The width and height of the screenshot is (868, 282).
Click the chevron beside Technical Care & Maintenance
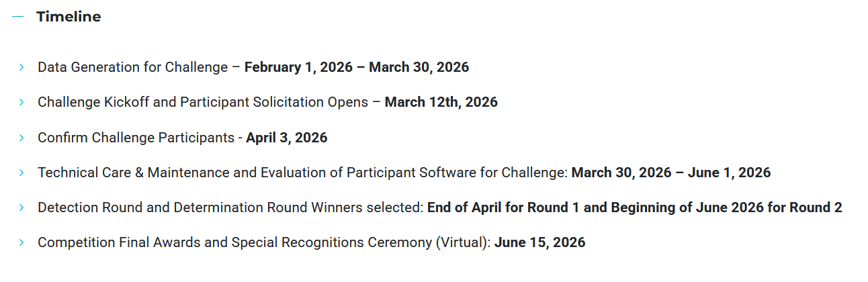pyautogui.click(x=21, y=173)
